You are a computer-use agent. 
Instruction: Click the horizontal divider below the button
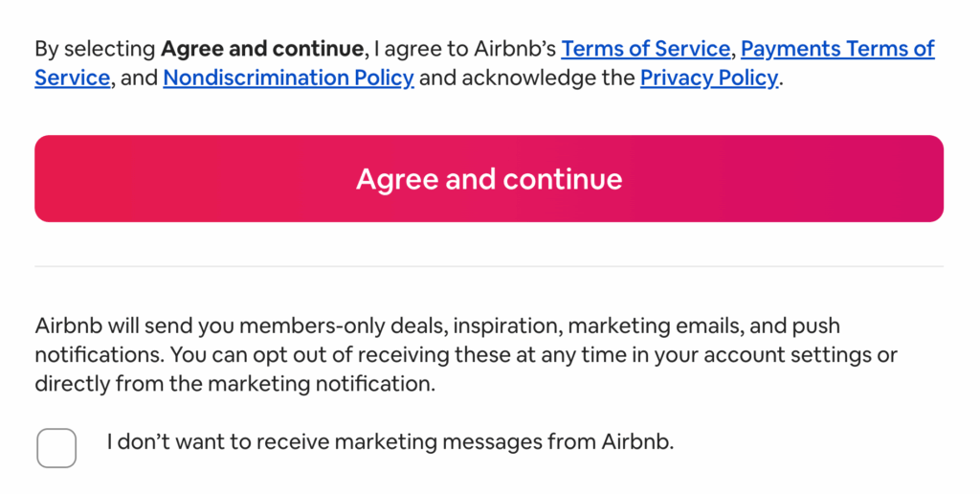489,266
